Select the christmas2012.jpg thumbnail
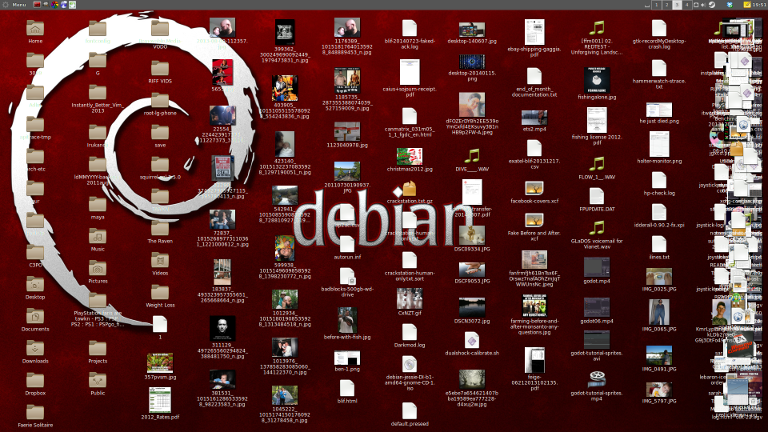 click(409, 156)
